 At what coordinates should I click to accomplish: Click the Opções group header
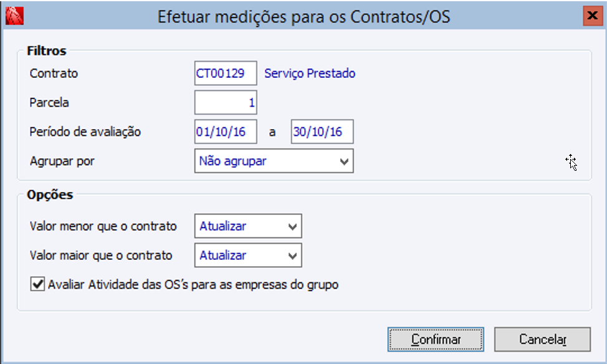50,194
